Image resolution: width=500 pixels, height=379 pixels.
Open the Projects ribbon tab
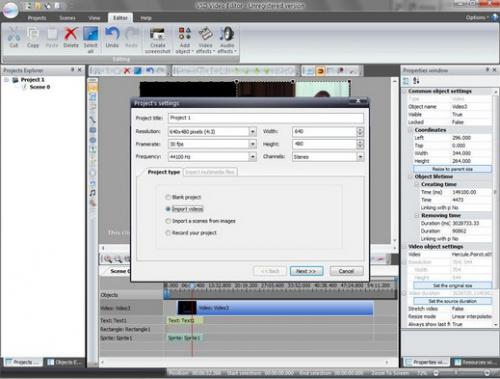[37, 18]
